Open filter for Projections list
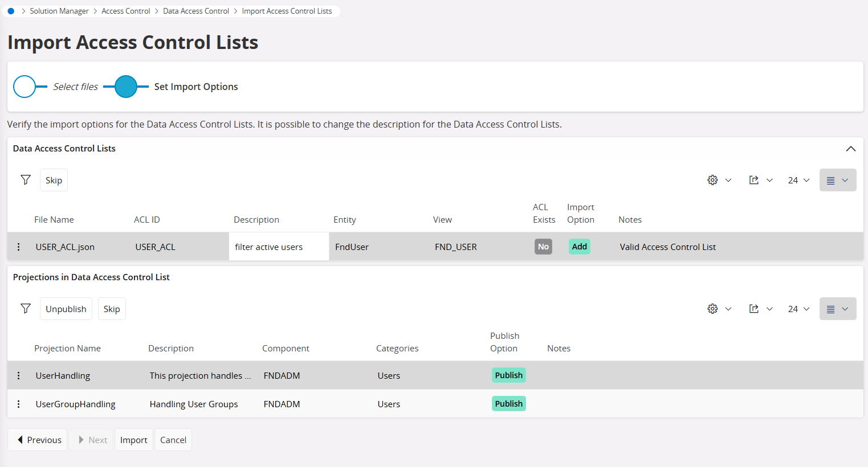 26,309
